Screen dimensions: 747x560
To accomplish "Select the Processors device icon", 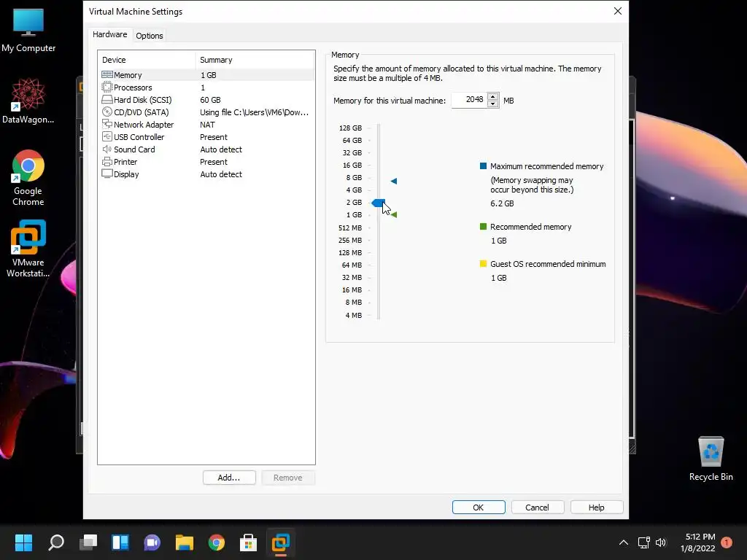I will tap(107, 87).
